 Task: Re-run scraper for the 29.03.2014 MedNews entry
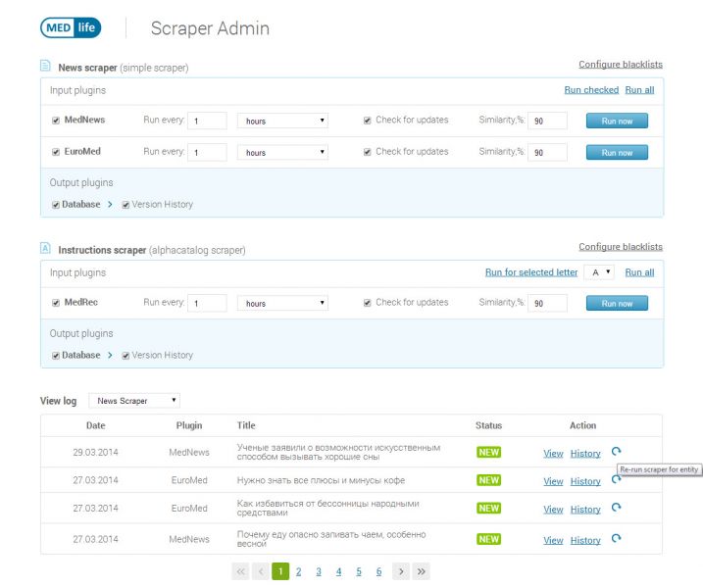tap(616, 452)
